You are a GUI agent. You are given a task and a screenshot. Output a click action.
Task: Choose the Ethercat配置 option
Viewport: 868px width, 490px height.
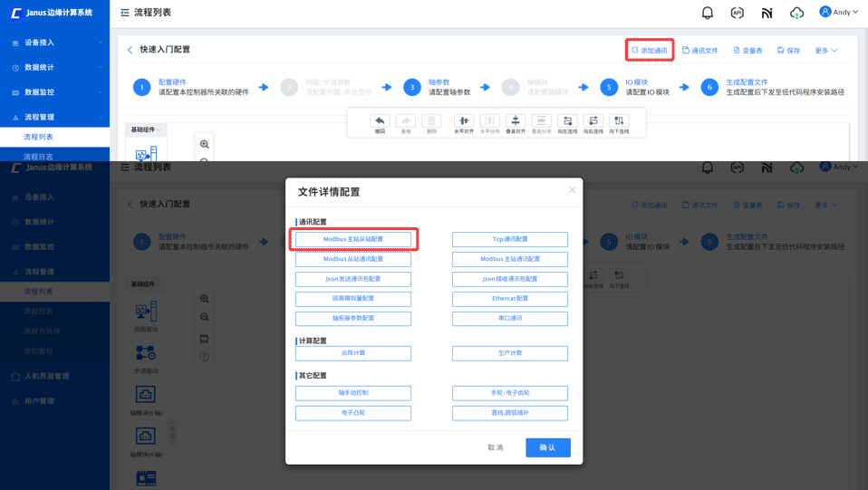[510, 299]
